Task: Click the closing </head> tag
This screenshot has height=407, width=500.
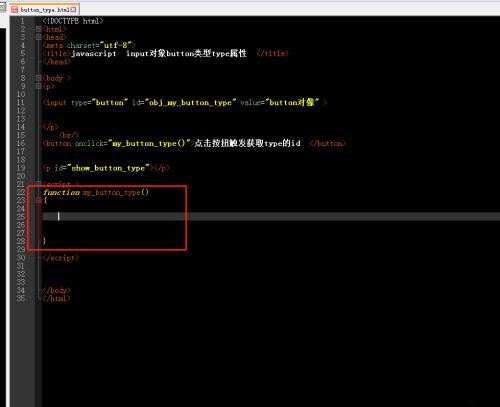Action: point(56,62)
